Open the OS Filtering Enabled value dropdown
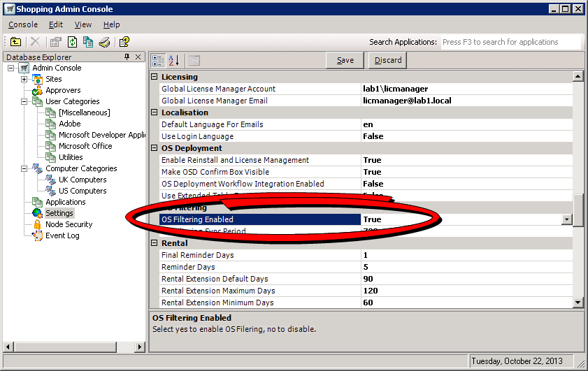The image size is (588, 371). point(566,219)
